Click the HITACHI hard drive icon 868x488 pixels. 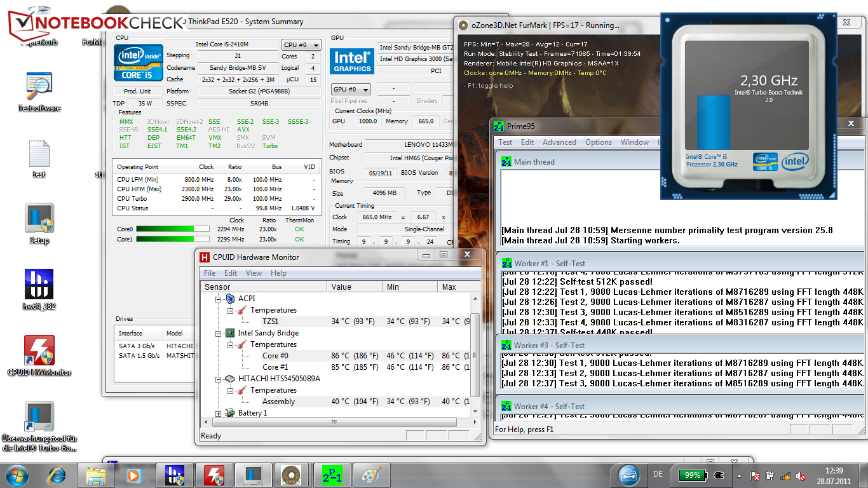coord(230,379)
